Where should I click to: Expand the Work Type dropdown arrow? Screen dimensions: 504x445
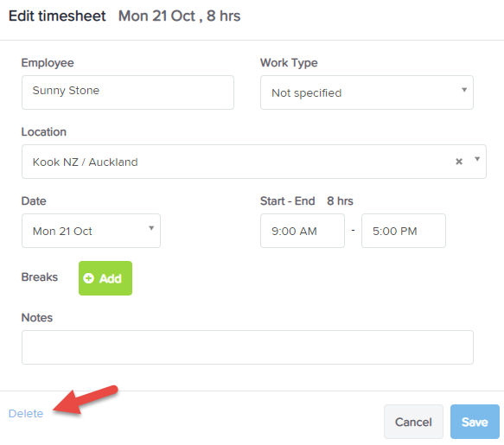coord(464,90)
